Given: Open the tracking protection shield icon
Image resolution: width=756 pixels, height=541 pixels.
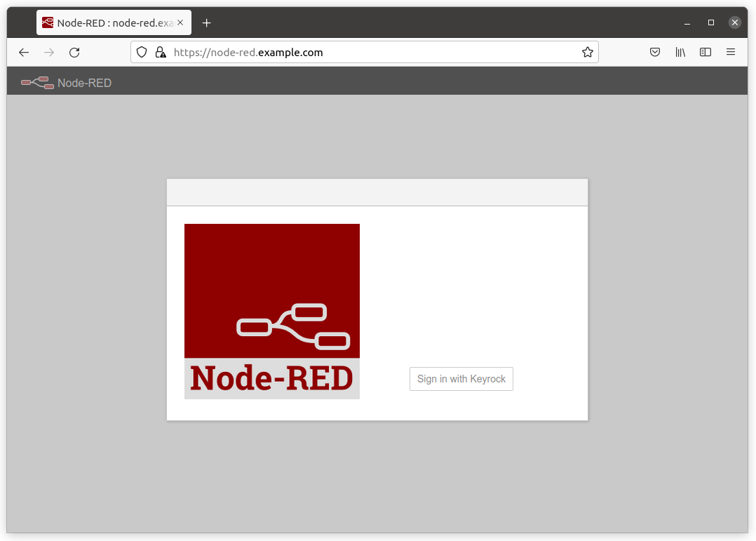Looking at the screenshot, I should click(x=141, y=52).
